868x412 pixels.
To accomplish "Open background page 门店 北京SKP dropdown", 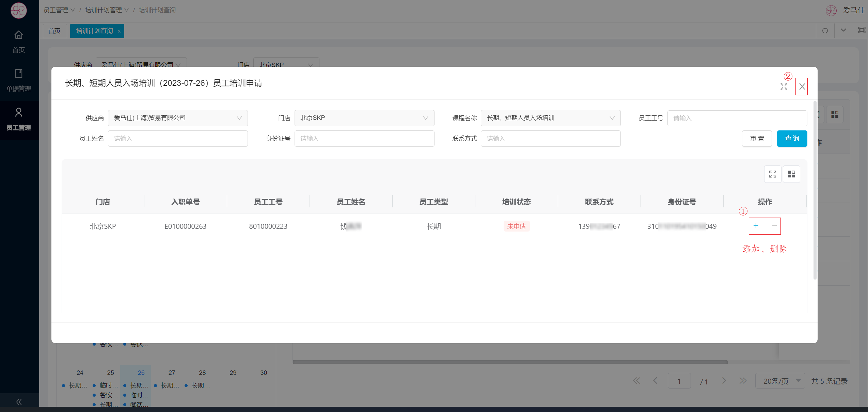I will [x=286, y=63].
